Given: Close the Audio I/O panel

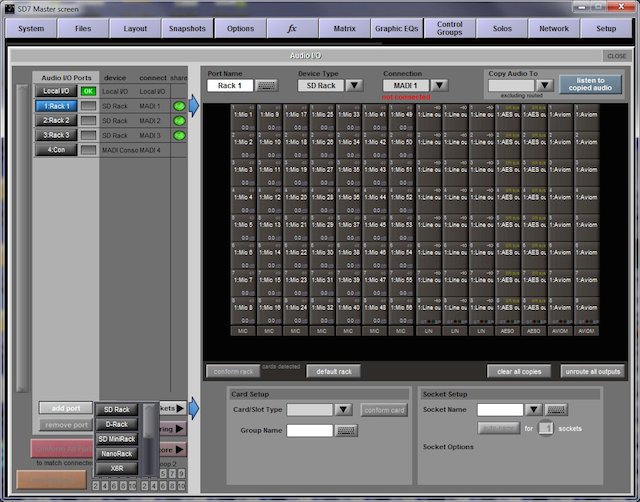Looking at the screenshot, I should pos(616,56).
